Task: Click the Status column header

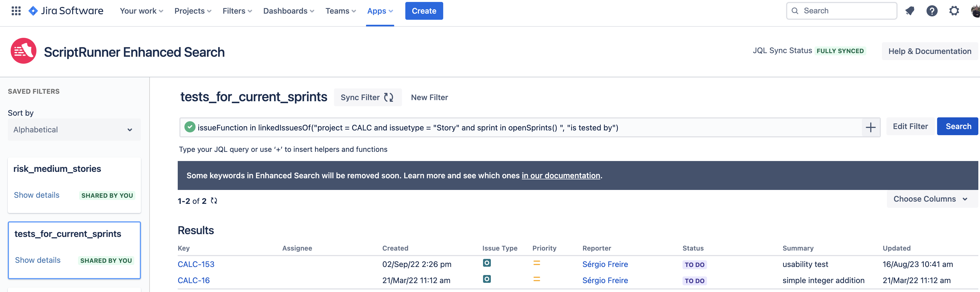Action: 693,248
